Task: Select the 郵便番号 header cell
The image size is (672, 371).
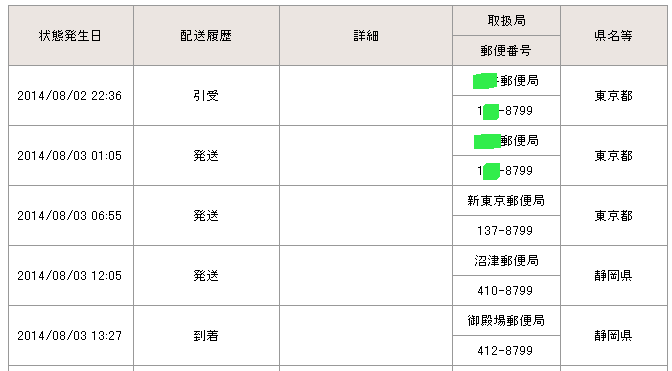Action: pyautogui.click(x=506, y=51)
